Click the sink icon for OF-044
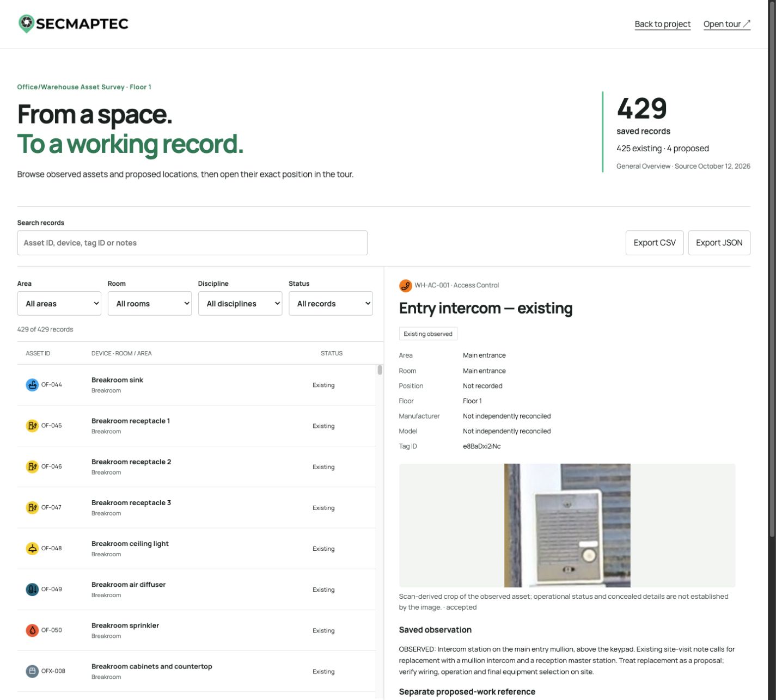This screenshot has height=700, width=776. tap(32, 385)
